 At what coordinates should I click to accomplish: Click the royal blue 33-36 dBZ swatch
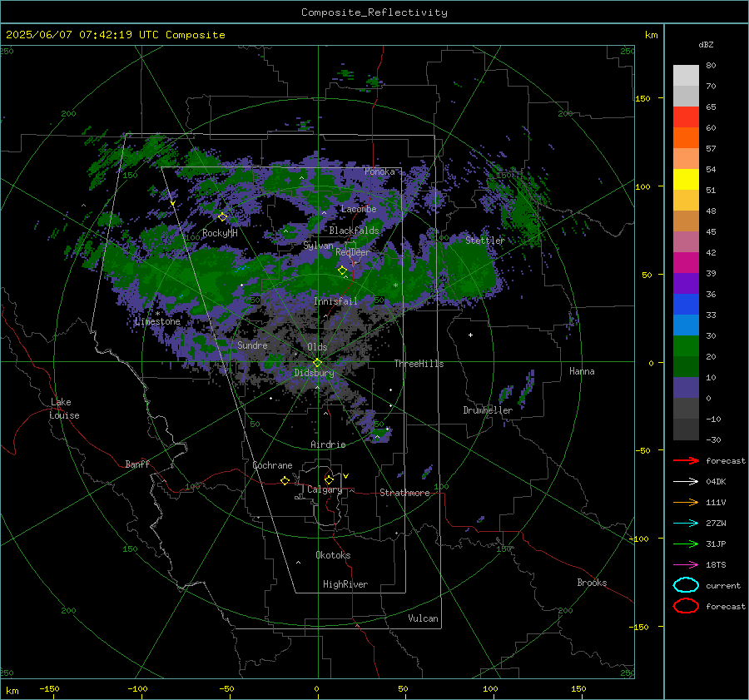pos(686,305)
